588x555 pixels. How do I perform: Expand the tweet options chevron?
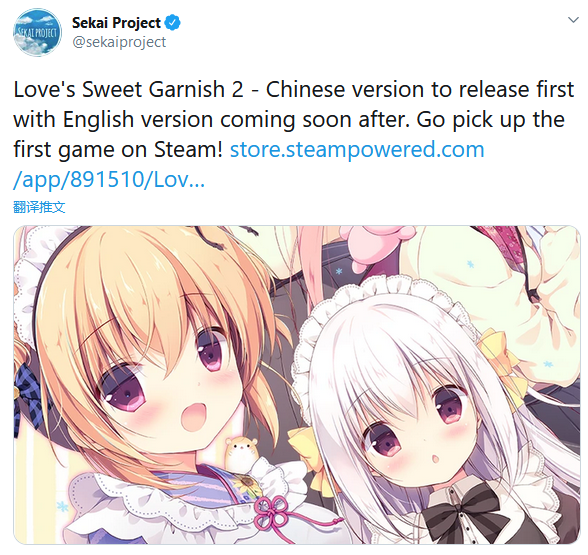click(x=573, y=20)
